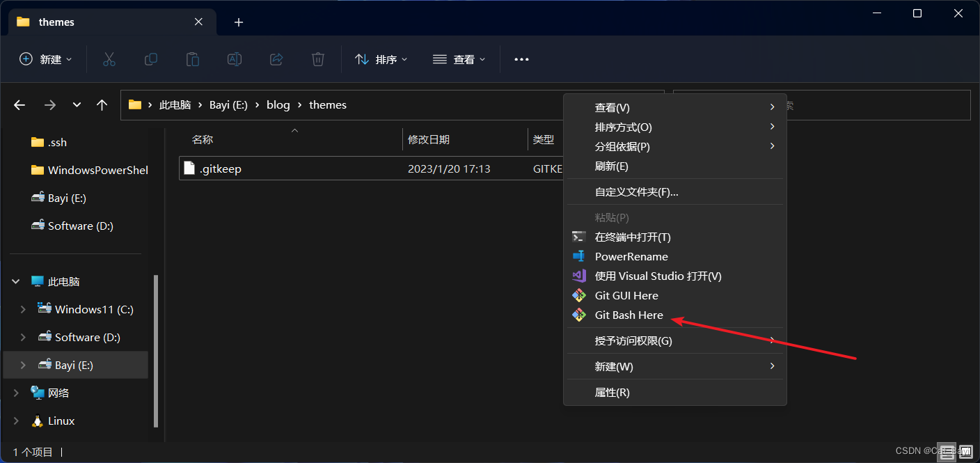
Task: Choose 使用 Visual Studio 打开(V)
Action: 675,276
